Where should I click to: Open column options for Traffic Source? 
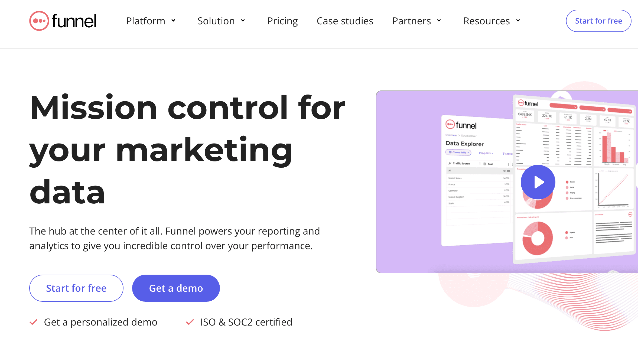point(480,164)
